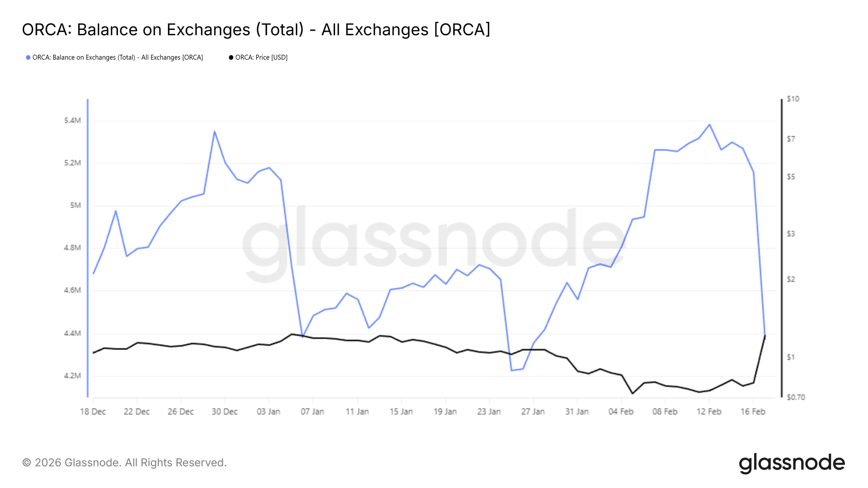Click the blue line peak near 12 Feb

(x=709, y=125)
